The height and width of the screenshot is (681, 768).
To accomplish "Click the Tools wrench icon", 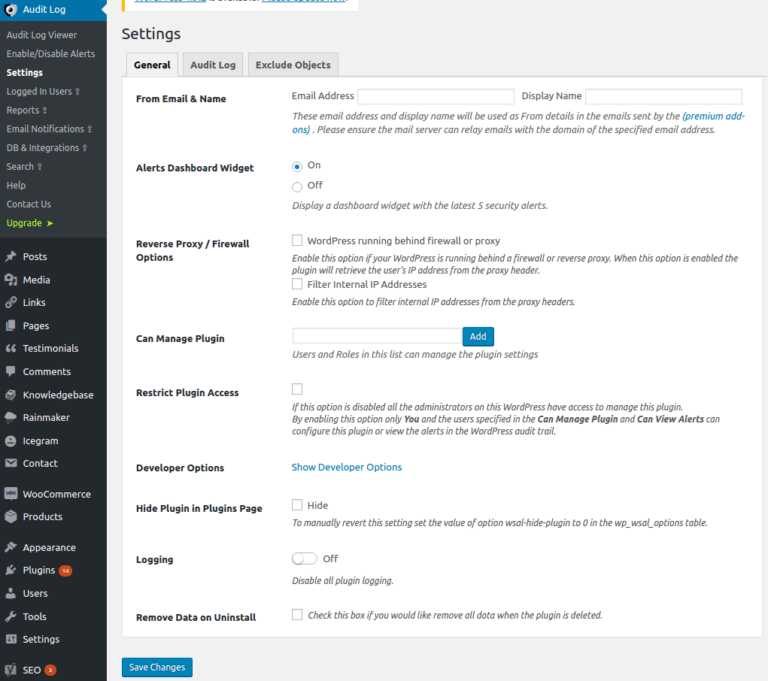I will (x=11, y=616).
